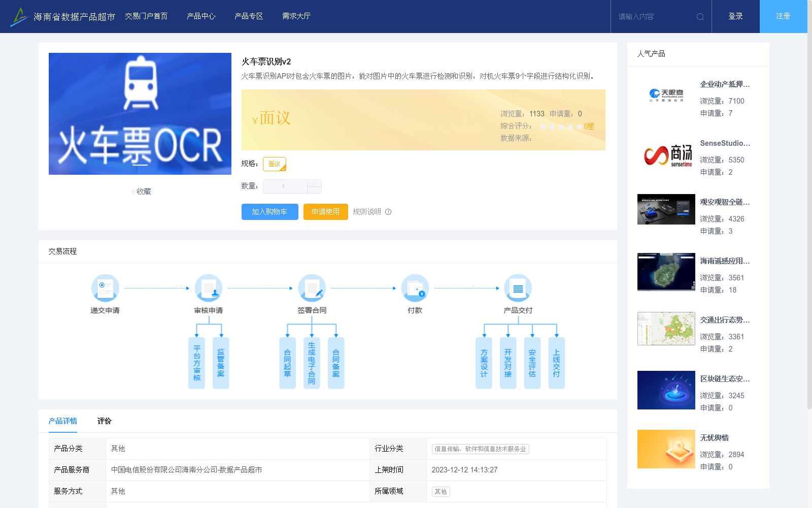Viewport: 812px width, 508px height.
Task: Click the 申请使用 button
Action: point(326,212)
